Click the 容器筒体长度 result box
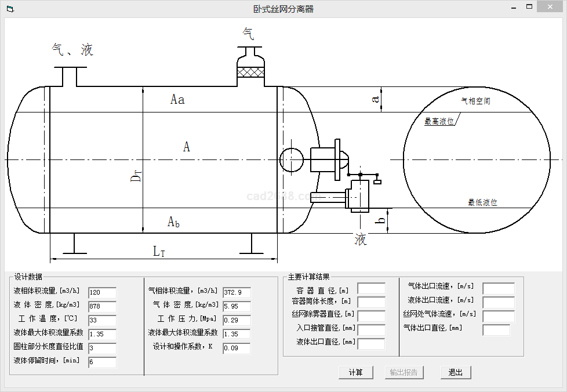The image size is (567, 392). coord(371,302)
